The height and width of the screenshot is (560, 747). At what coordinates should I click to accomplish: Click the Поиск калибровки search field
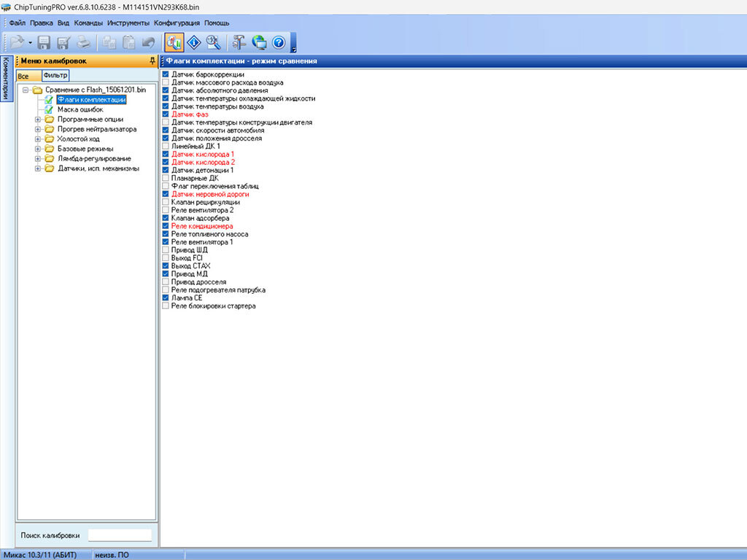pyautogui.click(x=120, y=535)
